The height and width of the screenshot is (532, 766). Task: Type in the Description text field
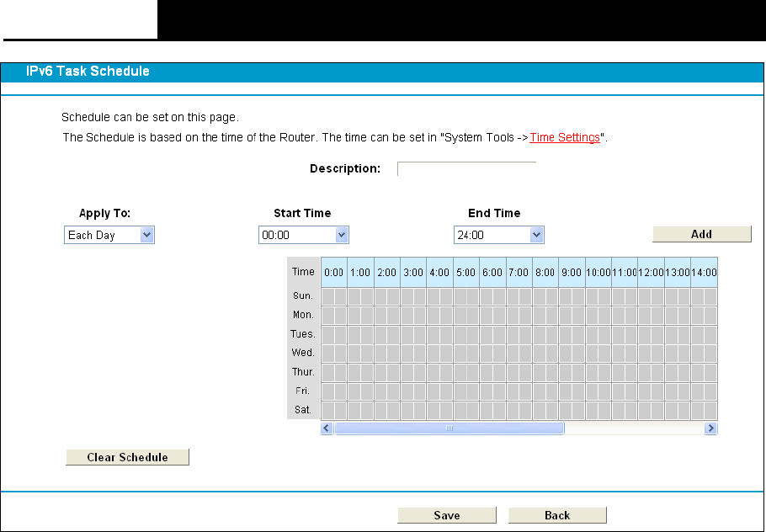[x=466, y=169]
